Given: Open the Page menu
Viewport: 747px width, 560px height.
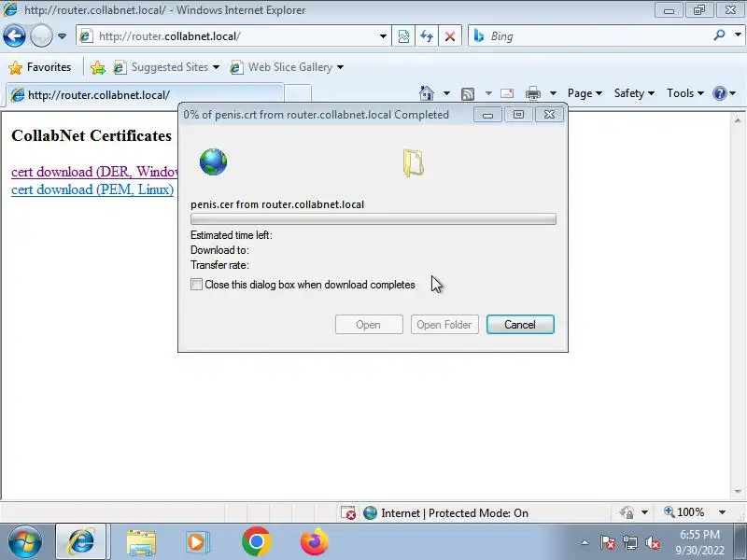Looking at the screenshot, I should pos(585,93).
